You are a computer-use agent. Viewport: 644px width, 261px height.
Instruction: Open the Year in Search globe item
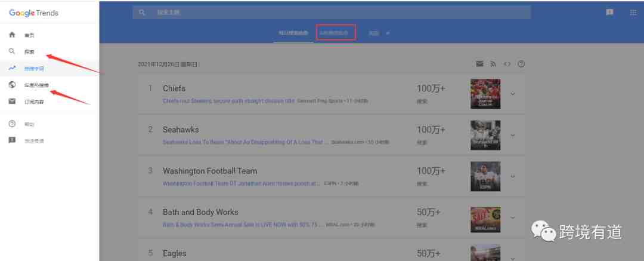[x=49, y=85]
